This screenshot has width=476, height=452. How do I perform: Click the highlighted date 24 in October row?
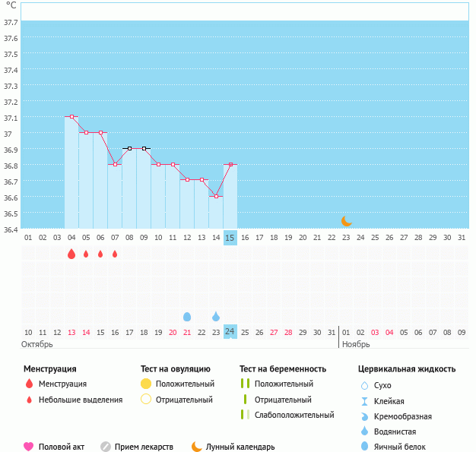point(230,331)
